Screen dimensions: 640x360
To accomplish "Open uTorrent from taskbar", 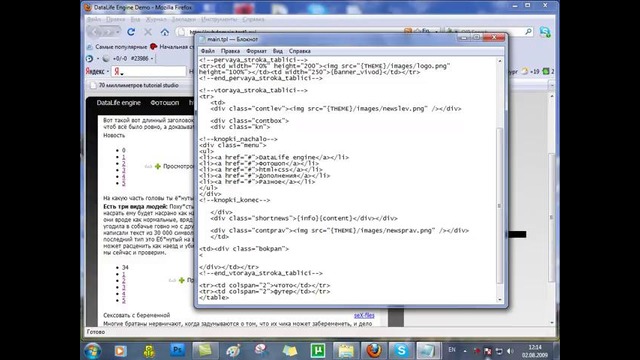I will 318,351.
